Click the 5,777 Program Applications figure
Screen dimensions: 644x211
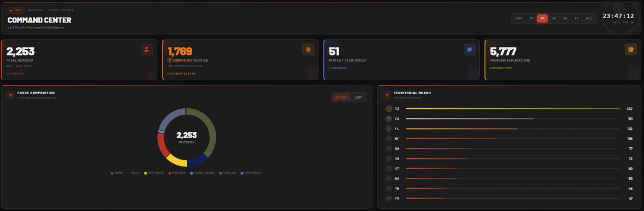coord(503,51)
